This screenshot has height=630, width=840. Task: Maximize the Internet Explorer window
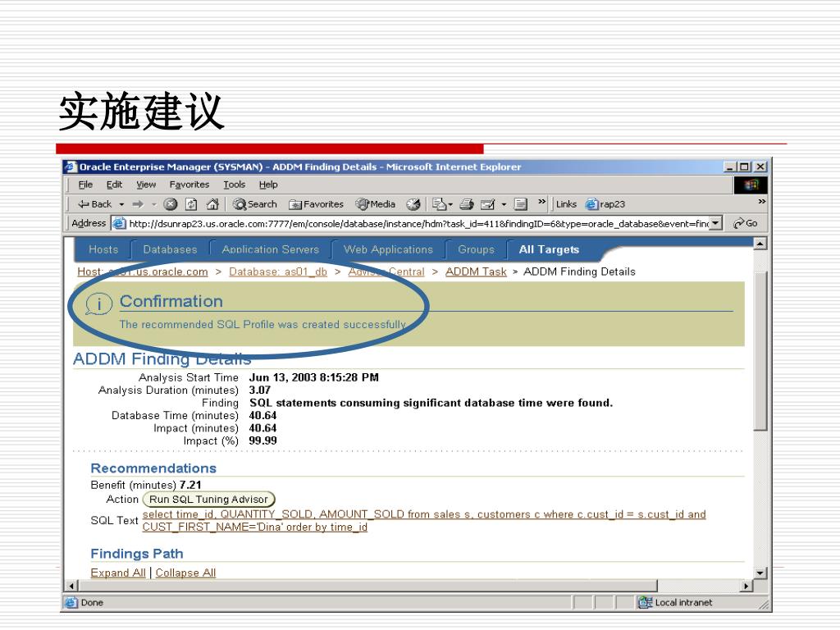[744, 167]
